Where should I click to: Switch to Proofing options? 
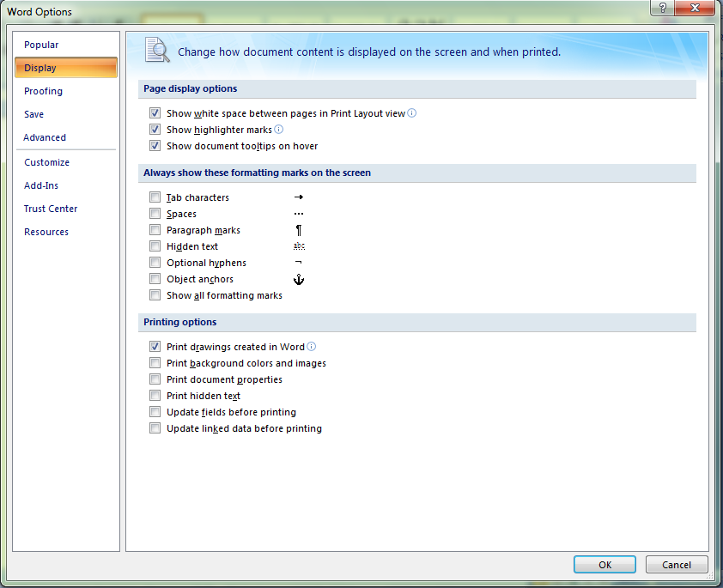click(x=66, y=91)
